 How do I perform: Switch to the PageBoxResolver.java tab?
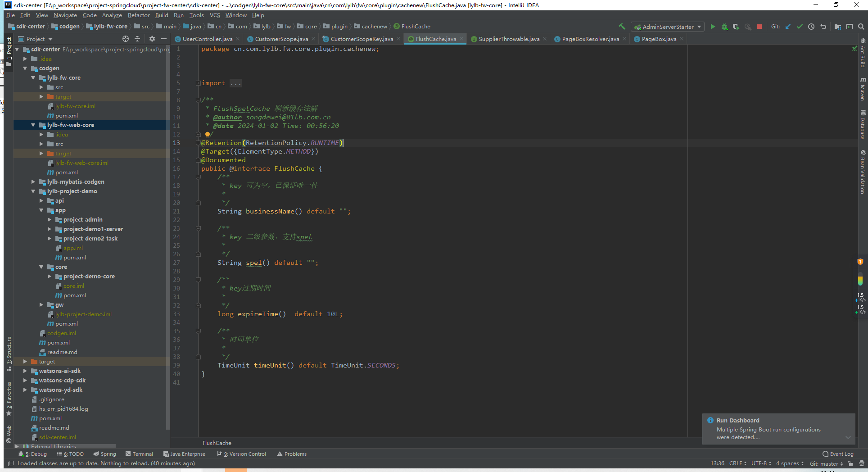click(x=590, y=39)
